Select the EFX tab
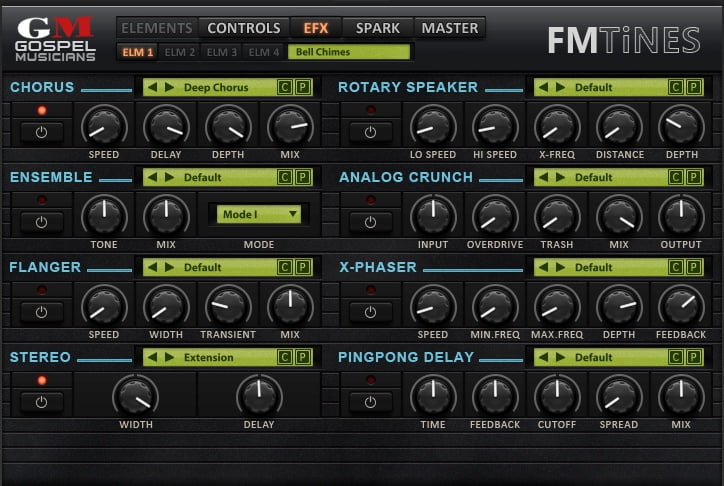Viewport: 724px width, 486px height. (316, 28)
